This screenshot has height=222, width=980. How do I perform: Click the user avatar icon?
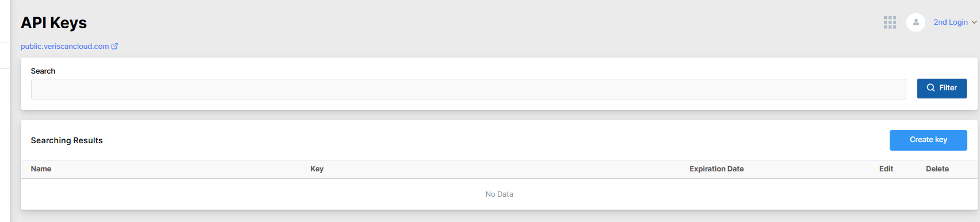coord(916,22)
